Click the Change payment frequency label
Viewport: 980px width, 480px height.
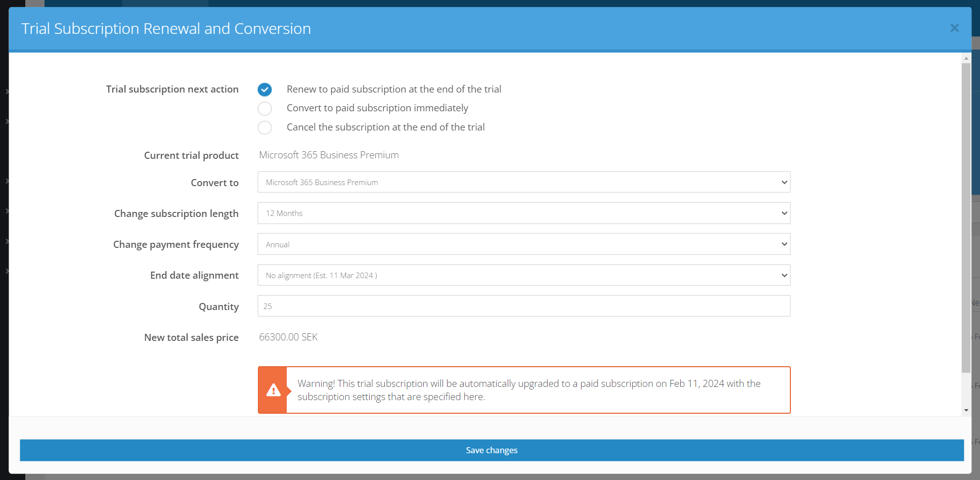pos(176,244)
